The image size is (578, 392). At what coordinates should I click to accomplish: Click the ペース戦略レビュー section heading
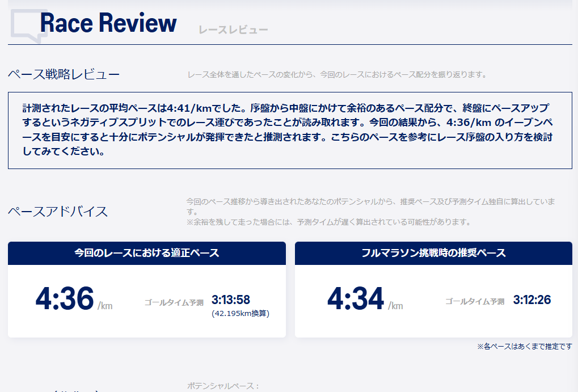click(x=64, y=74)
